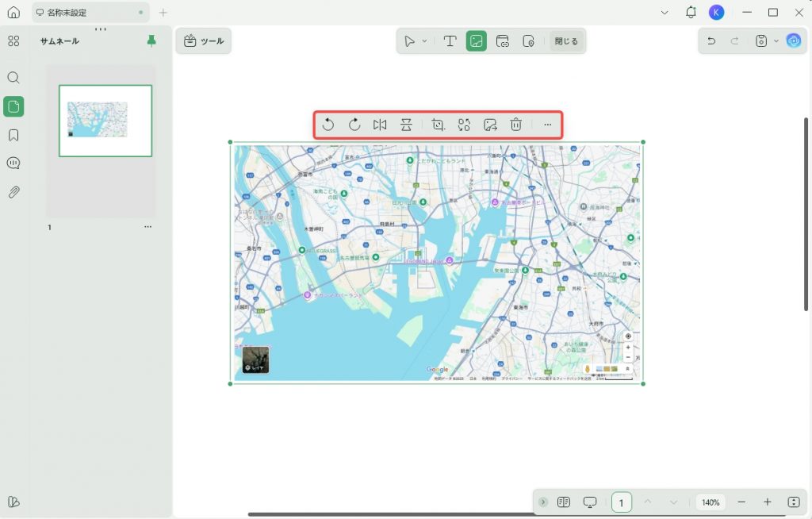Toggle the image editing tool
Screen dimensions: 812x519
[477, 41]
